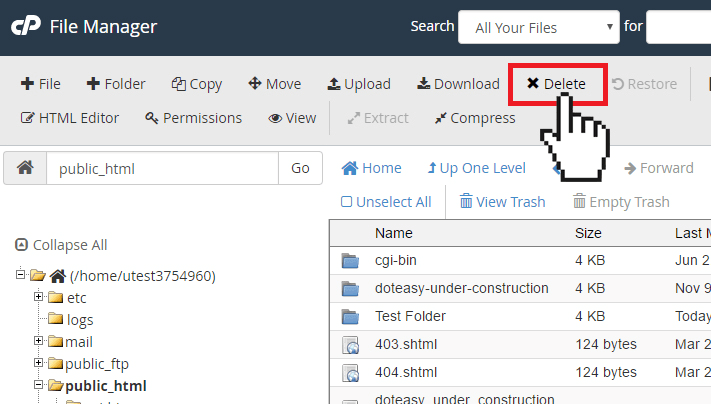Image resolution: width=711 pixels, height=404 pixels.
Task: Click the Move toolbar button
Action: coord(274,84)
